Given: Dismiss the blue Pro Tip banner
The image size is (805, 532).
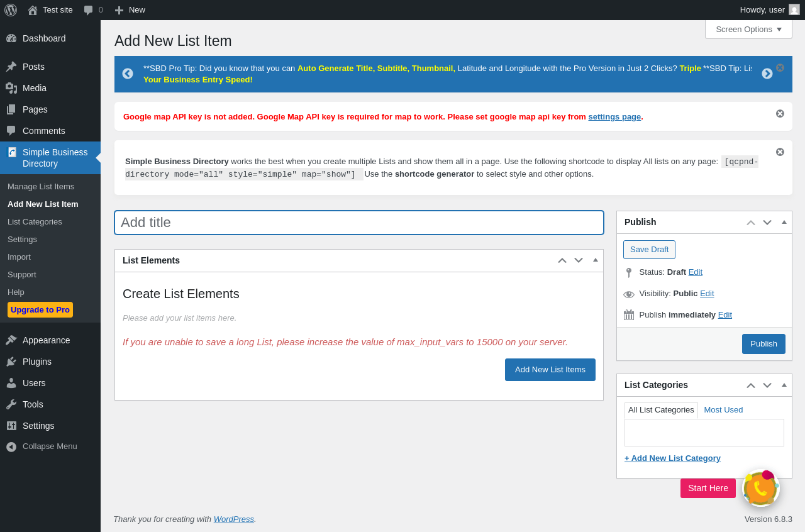Looking at the screenshot, I should [780, 67].
